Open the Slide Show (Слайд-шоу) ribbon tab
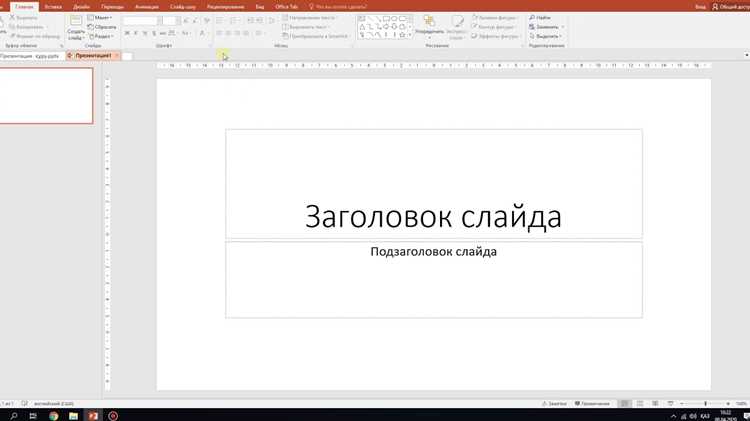750x421 pixels. 183,7
